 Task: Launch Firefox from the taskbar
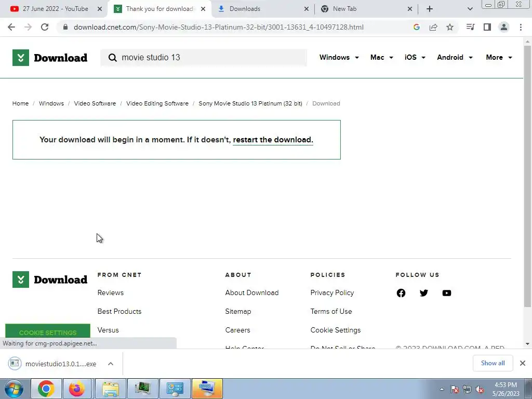(77, 389)
